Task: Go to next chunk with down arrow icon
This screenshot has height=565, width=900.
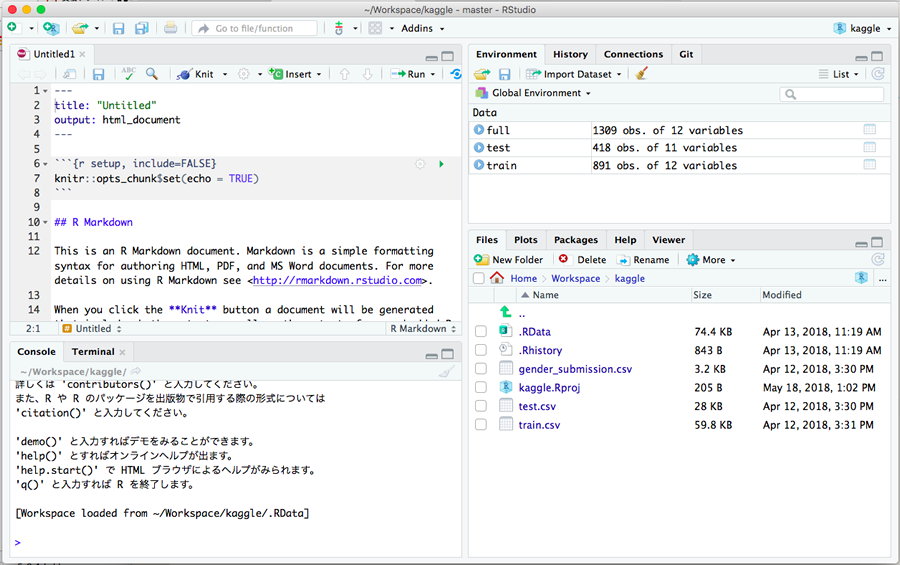Action: [367, 74]
